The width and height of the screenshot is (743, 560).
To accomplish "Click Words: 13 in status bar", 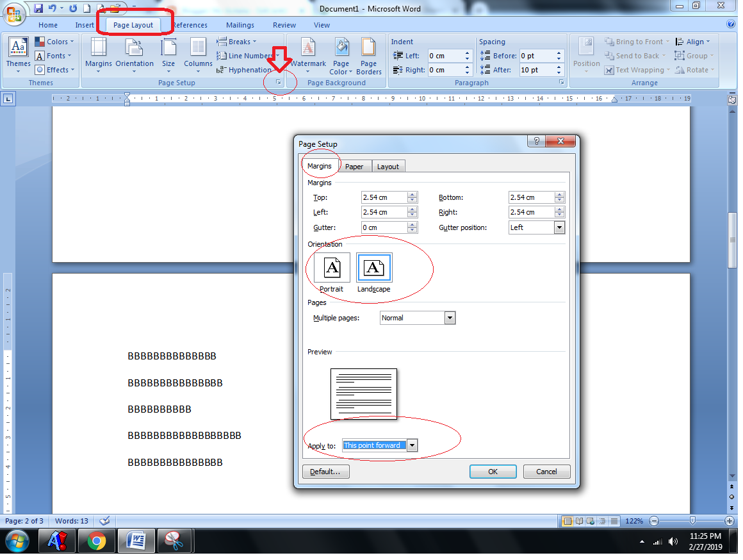I will click(72, 521).
